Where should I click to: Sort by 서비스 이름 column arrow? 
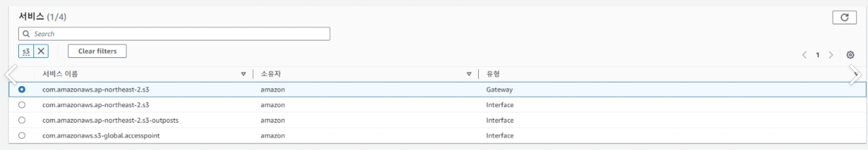click(x=243, y=74)
